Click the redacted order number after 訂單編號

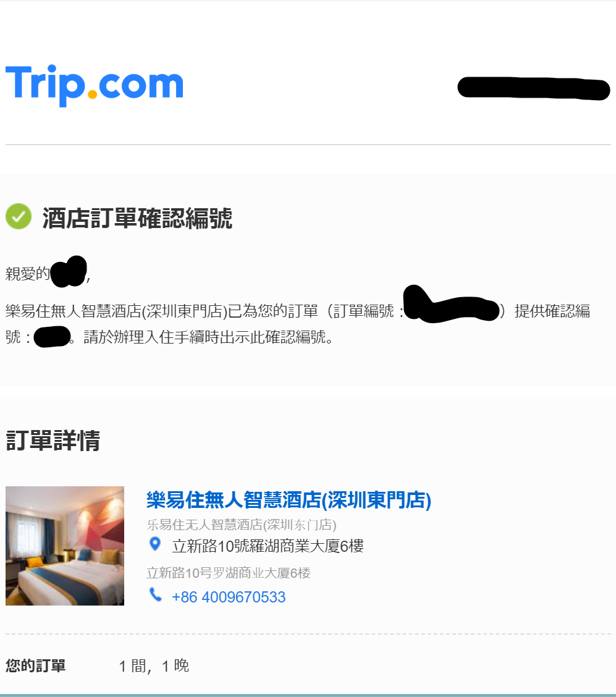(451, 303)
